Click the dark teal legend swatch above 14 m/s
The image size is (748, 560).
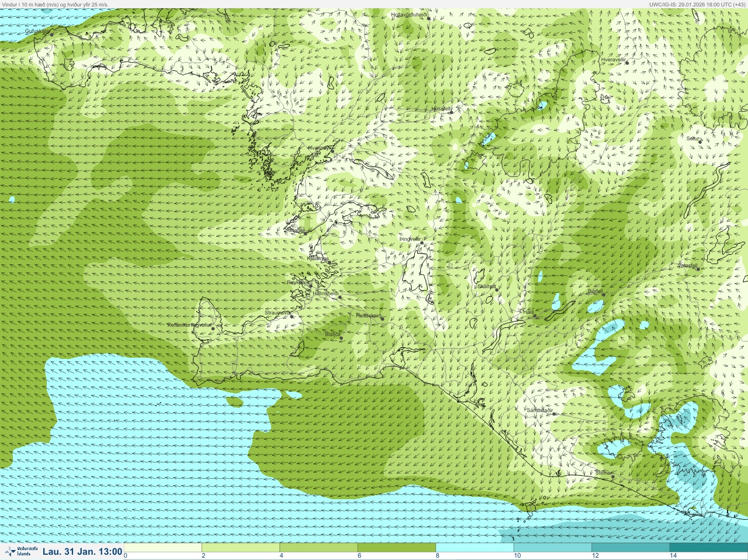point(709,548)
